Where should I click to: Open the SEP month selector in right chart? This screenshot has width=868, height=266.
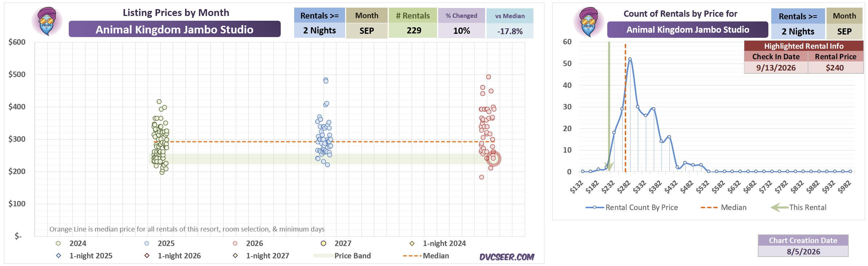coord(844,32)
